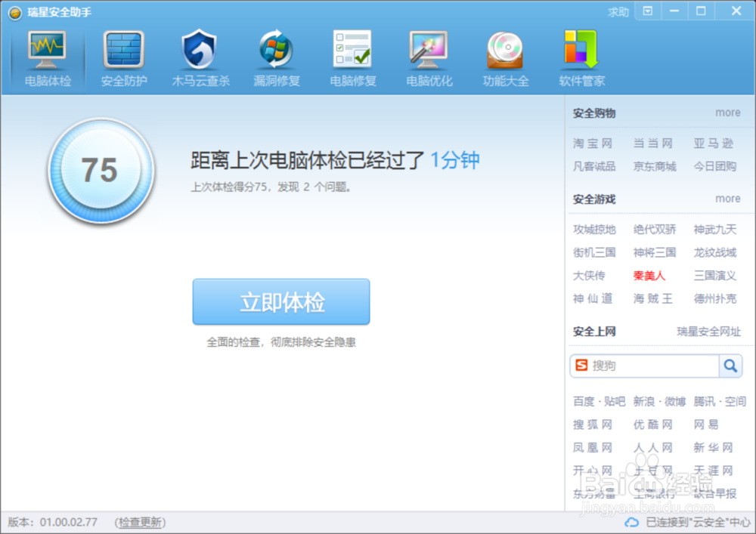Viewport: 756px width, 534px height.
Task: Open the 大侠传 game link
Action: click(589, 276)
